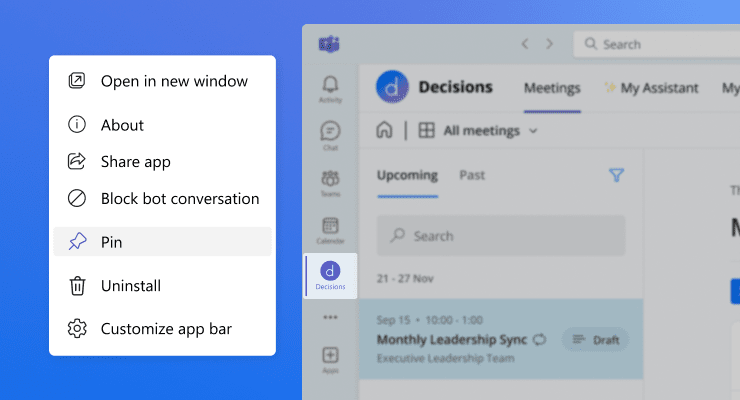Open the Calendar sidebar icon
The image size is (740, 400).
click(x=330, y=230)
